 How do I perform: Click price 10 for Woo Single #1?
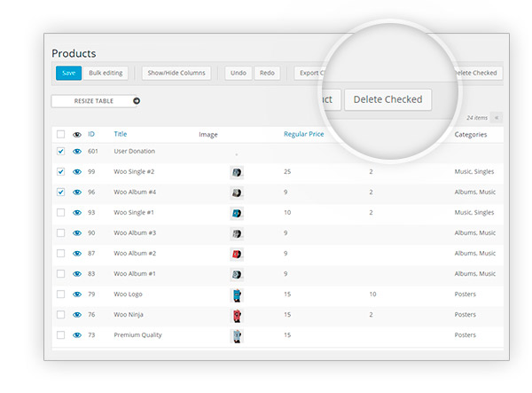[287, 212]
